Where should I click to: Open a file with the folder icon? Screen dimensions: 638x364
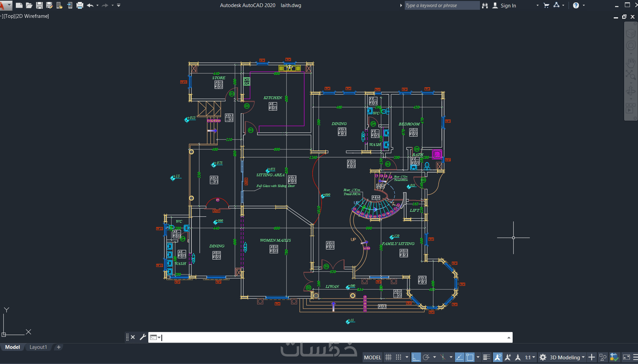tap(29, 5)
